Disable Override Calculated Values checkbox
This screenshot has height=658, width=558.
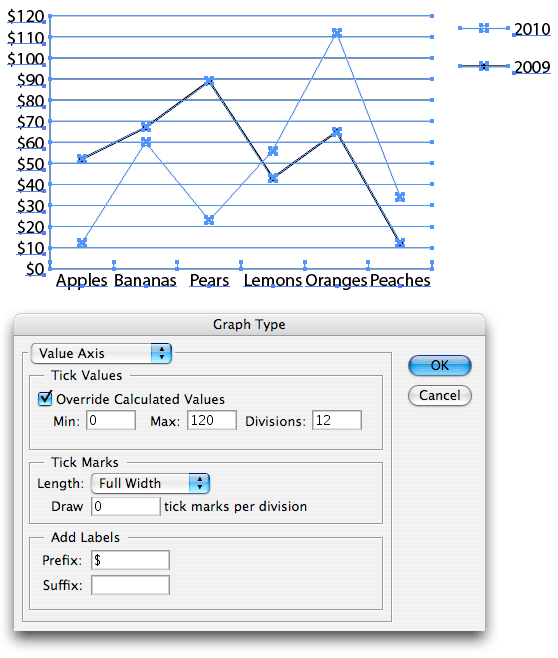[x=45, y=398]
